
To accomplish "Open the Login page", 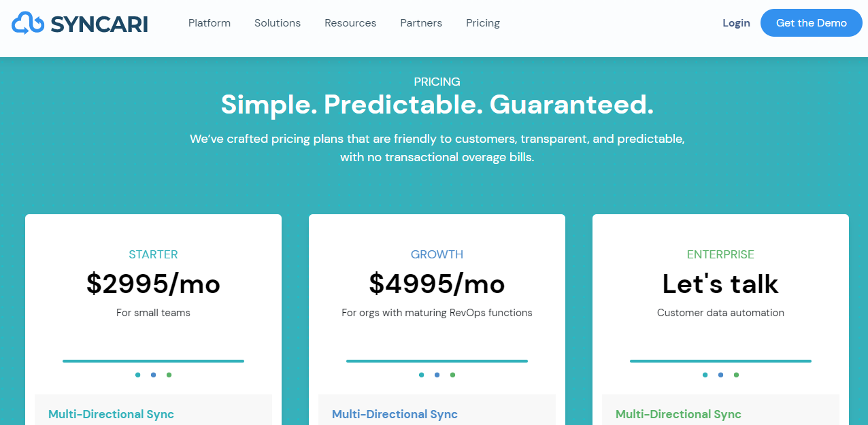I will pos(736,22).
